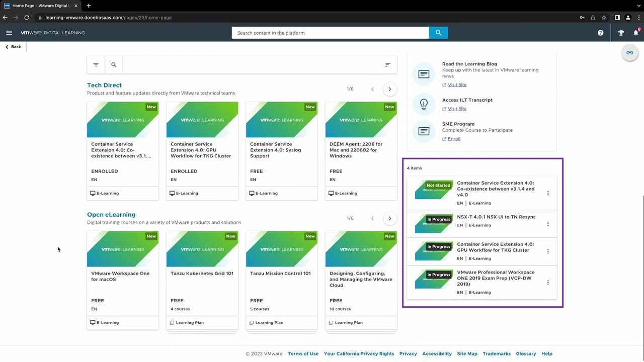Go to previous Open eLearning page arrow

[x=372, y=218]
